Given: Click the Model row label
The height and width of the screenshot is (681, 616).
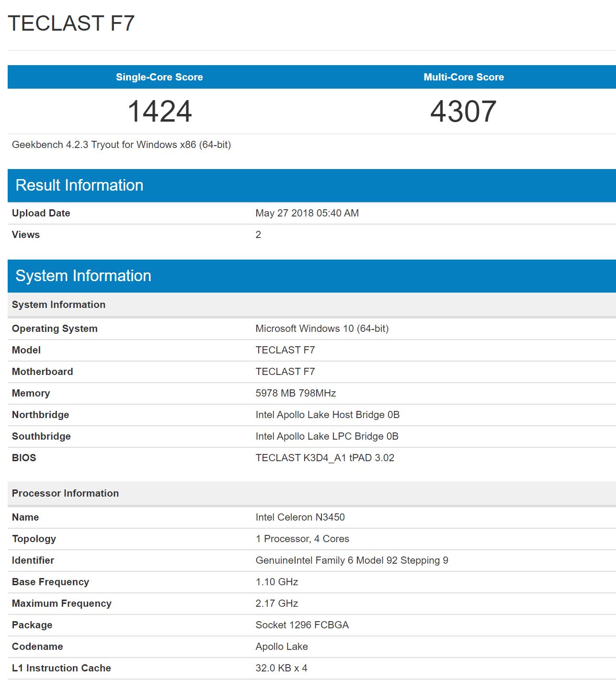Looking at the screenshot, I should click(x=26, y=350).
